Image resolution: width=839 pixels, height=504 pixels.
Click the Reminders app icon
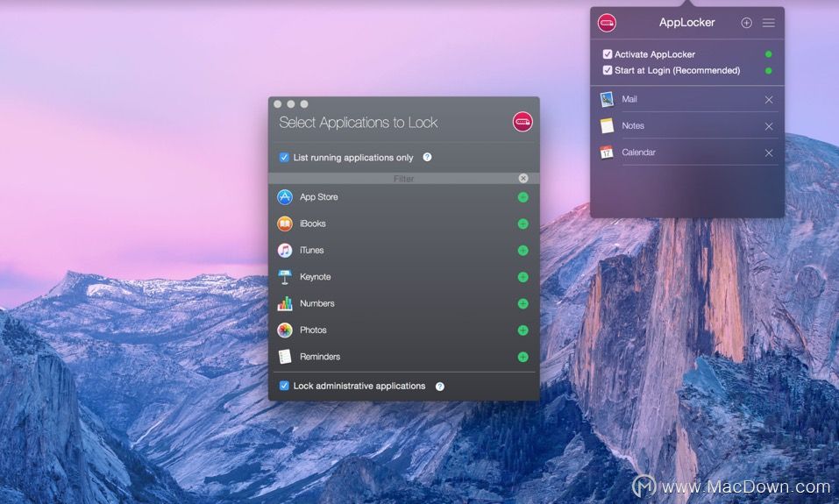(285, 357)
